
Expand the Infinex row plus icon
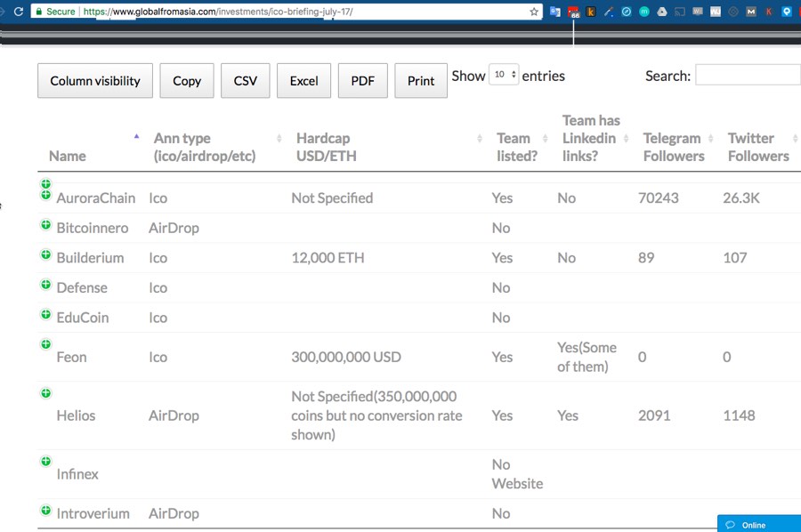pyautogui.click(x=46, y=461)
